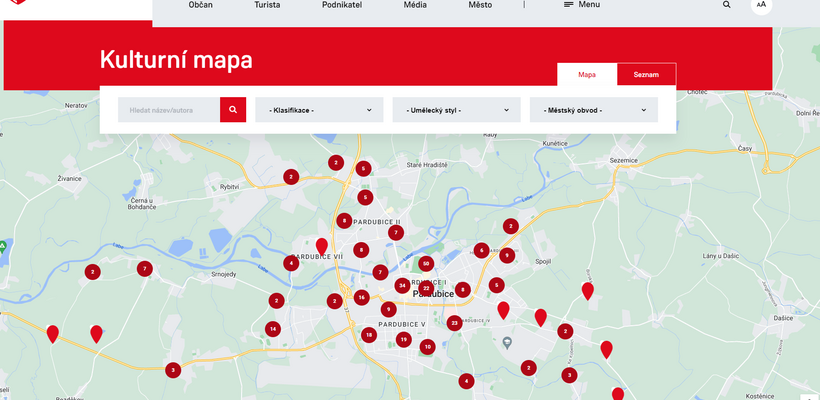The image size is (820, 400).
Task: Switch to the Seznam tab
Action: coord(646,75)
